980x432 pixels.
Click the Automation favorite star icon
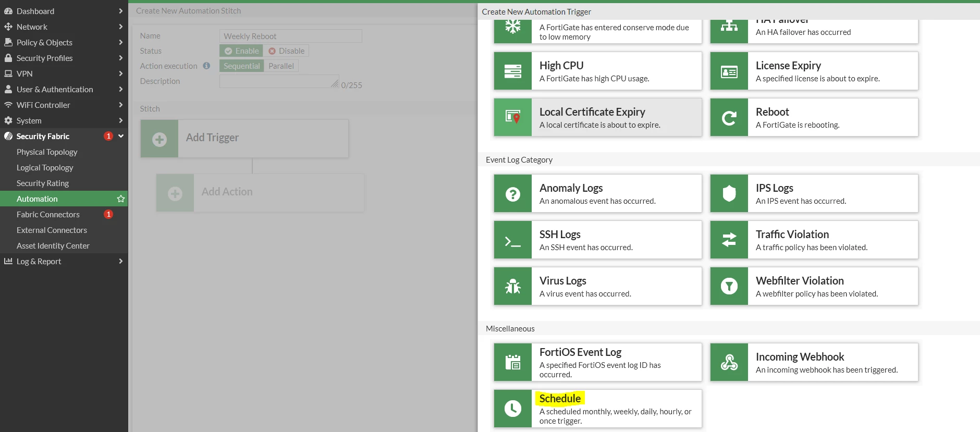point(121,199)
